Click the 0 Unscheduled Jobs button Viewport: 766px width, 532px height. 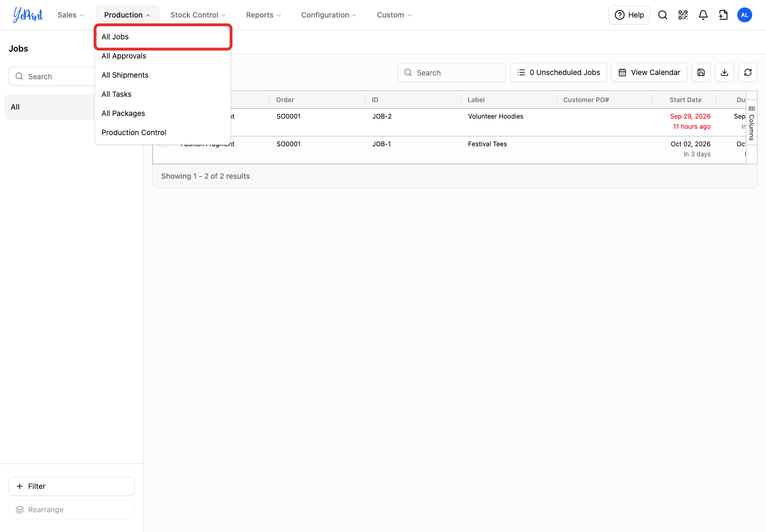[559, 72]
